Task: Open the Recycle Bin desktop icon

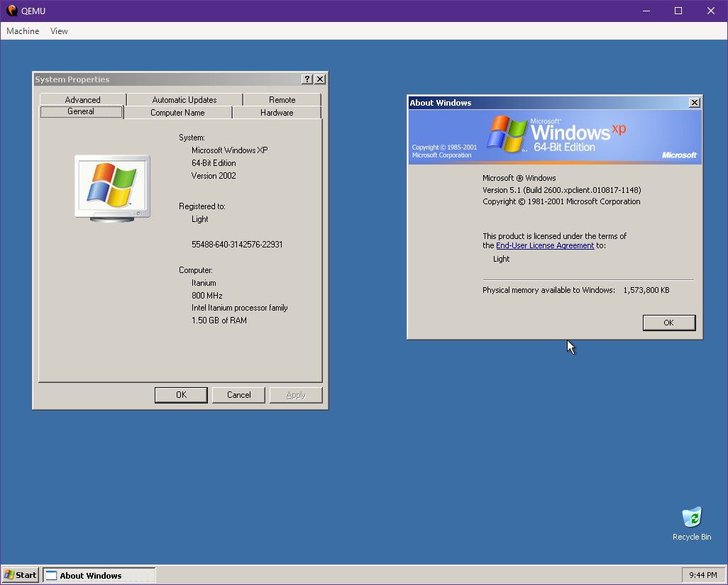Action: click(691, 524)
